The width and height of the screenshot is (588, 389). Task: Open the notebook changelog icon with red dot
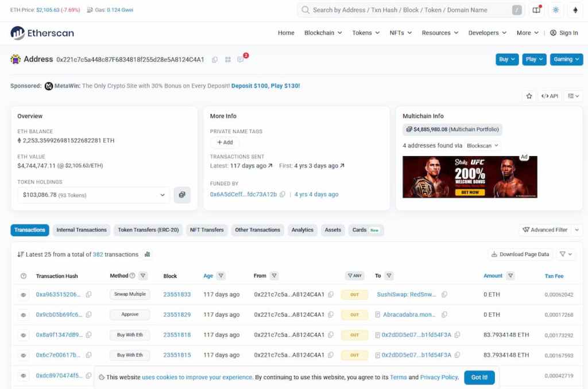pos(536,10)
